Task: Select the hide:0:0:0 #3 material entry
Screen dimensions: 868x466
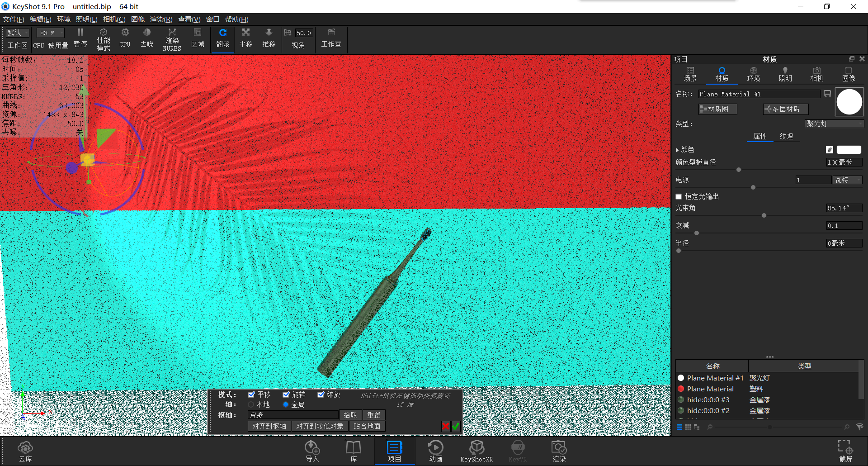Action: coord(708,399)
